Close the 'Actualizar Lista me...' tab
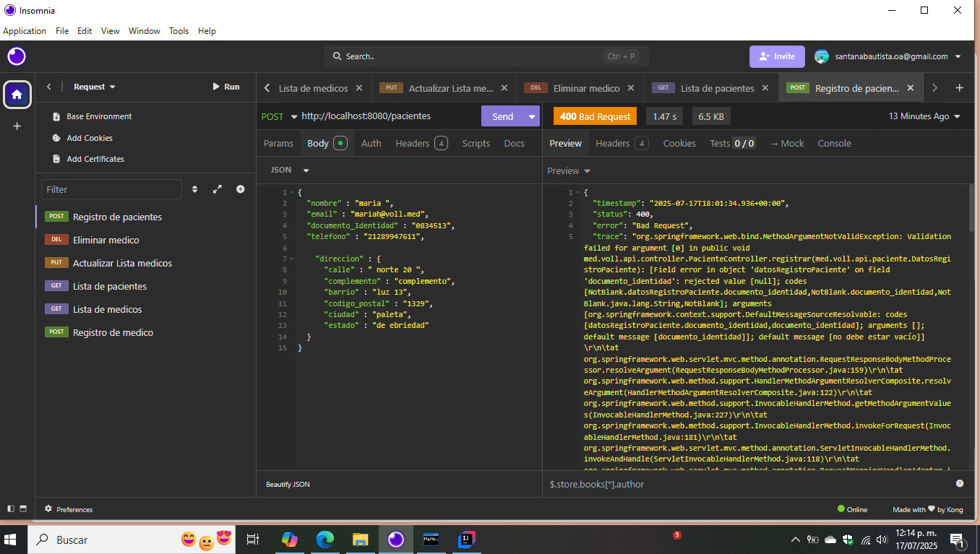This screenshot has width=980, height=554. click(x=504, y=88)
